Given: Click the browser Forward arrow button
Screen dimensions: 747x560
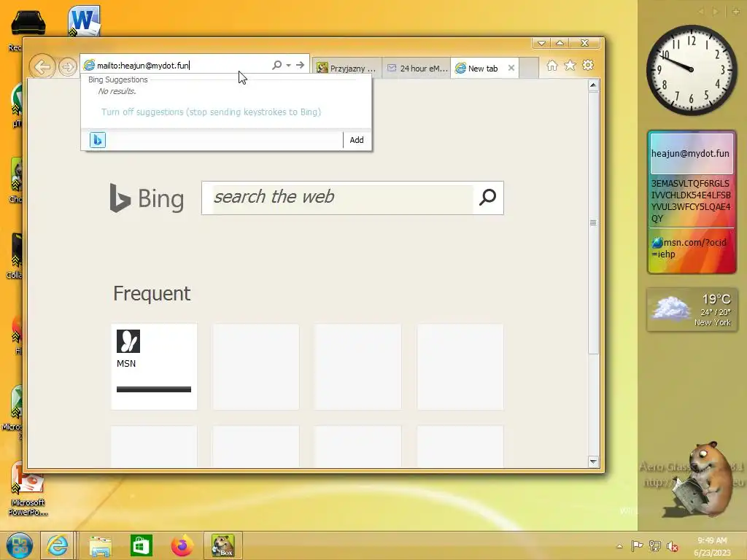Looking at the screenshot, I should [68, 67].
